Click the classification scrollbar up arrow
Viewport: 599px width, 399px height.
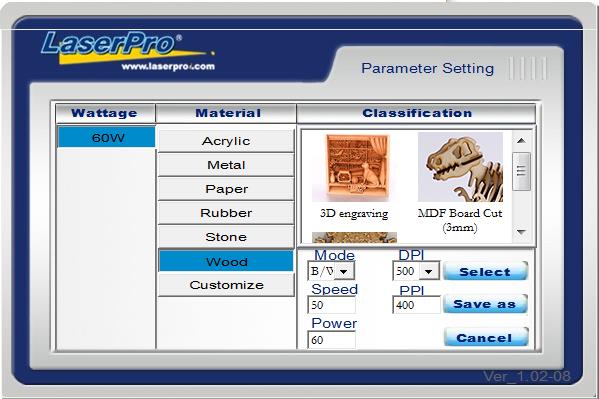tap(521, 141)
